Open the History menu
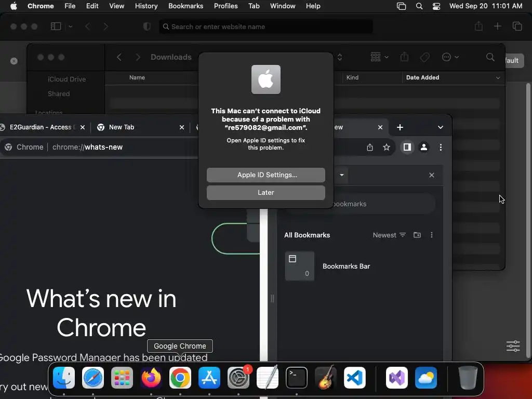Image resolution: width=532 pixels, height=399 pixels. point(146,6)
